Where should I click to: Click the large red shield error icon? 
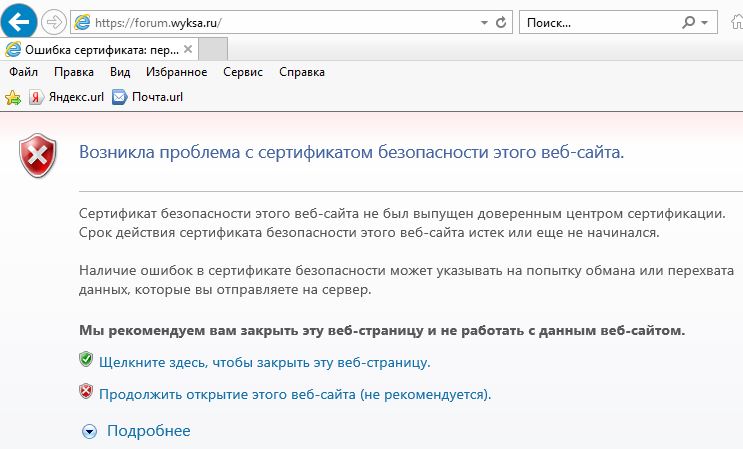click(37, 156)
